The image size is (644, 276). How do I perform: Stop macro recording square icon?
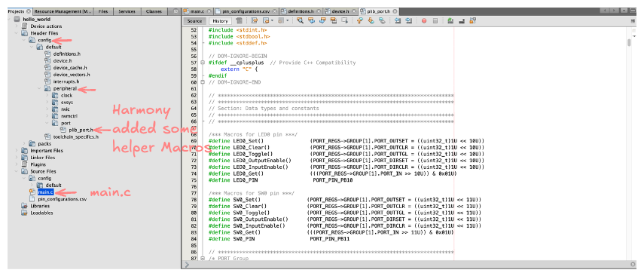point(435,20)
